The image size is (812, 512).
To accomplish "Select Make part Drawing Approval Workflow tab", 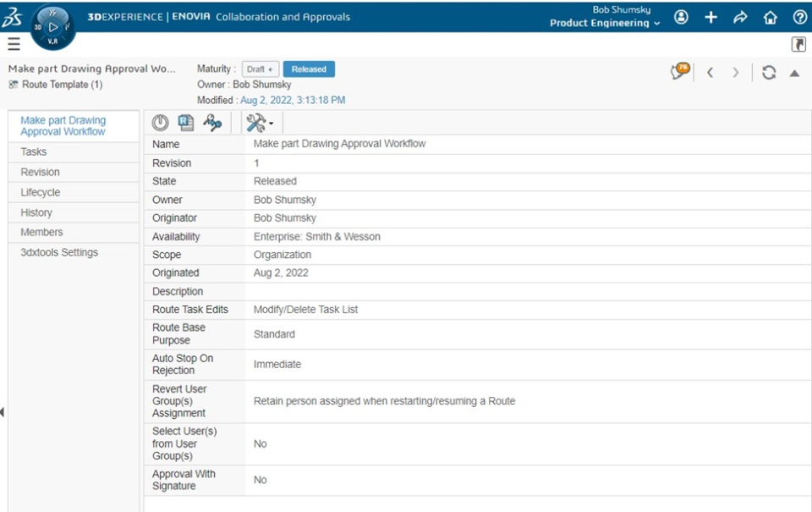I will [74, 126].
